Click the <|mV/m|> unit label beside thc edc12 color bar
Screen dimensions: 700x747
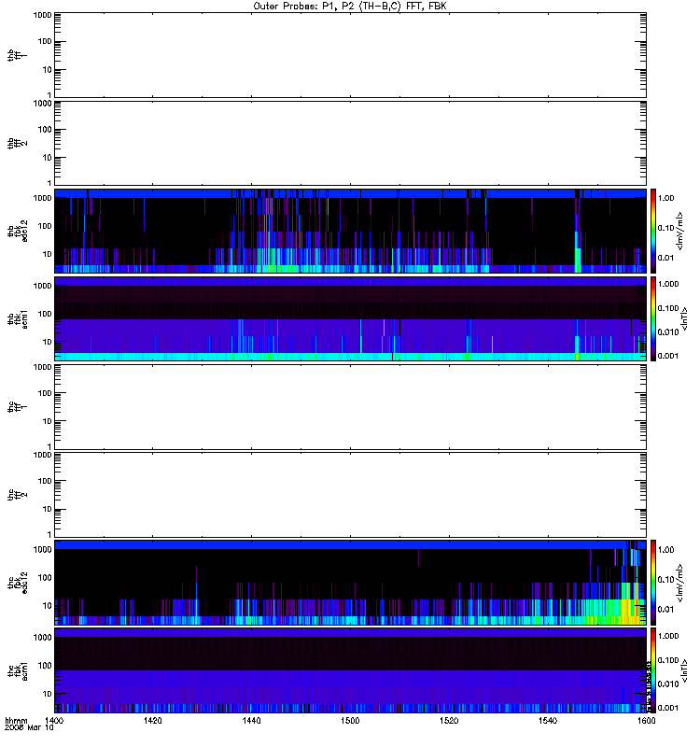pos(680,583)
